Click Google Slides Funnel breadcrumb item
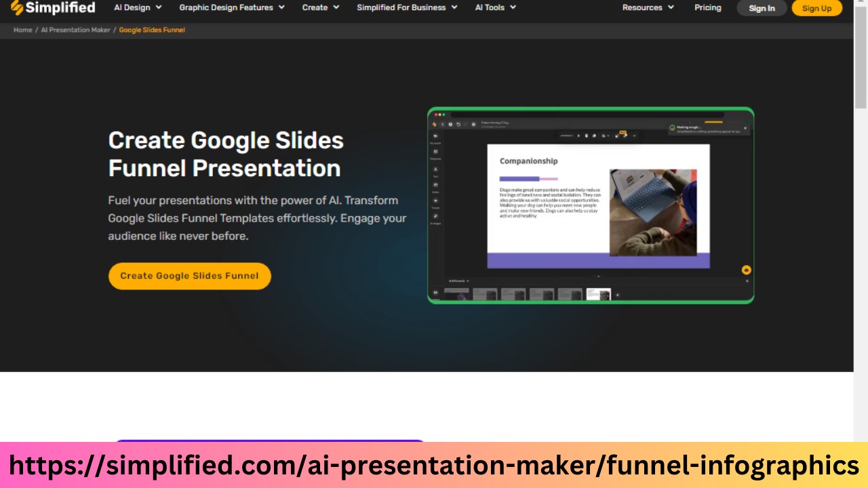868x488 pixels. [152, 30]
